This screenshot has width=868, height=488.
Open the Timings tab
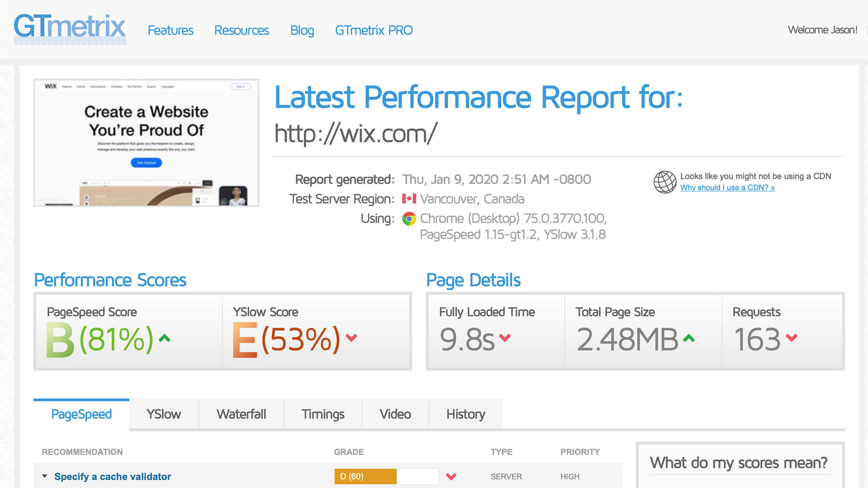coord(323,414)
